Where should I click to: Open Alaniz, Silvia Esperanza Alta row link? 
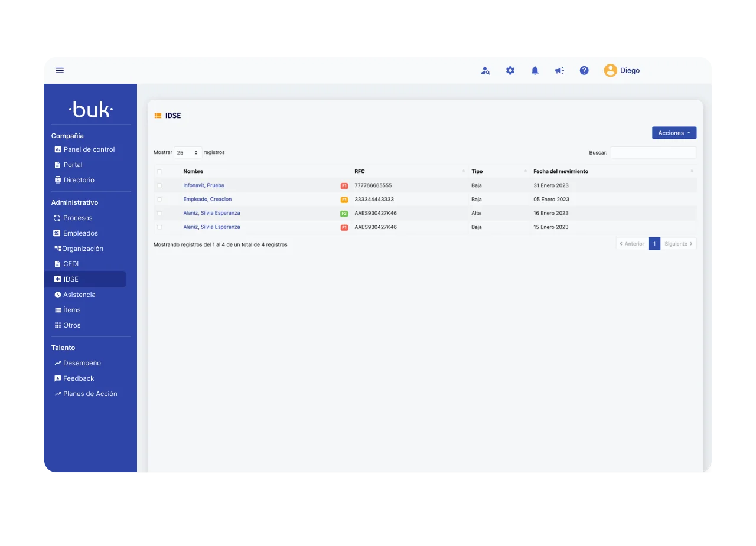click(x=211, y=213)
